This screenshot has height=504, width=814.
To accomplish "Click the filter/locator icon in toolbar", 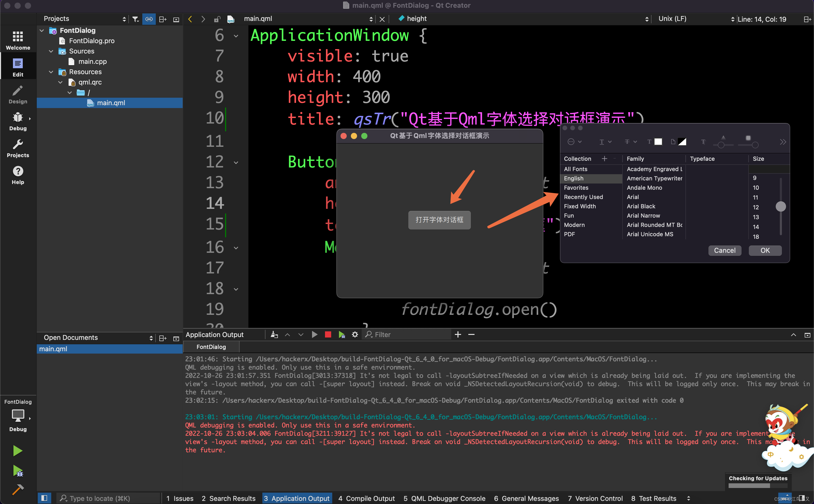I will [134, 19].
